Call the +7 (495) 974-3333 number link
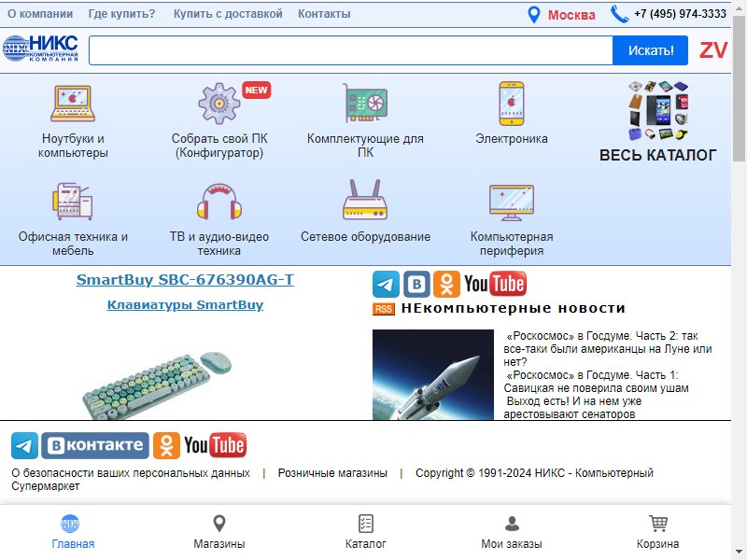This screenshot has height=560, width=747. pyautogui.click(x=681, y=14)
